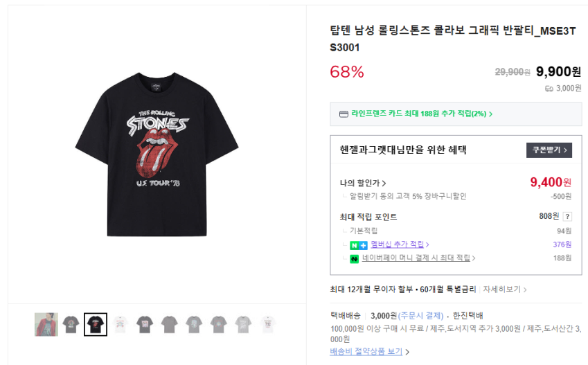Select the model photo thumbnail with red jacket
The image size is (588, 365).
click(46, 324)
